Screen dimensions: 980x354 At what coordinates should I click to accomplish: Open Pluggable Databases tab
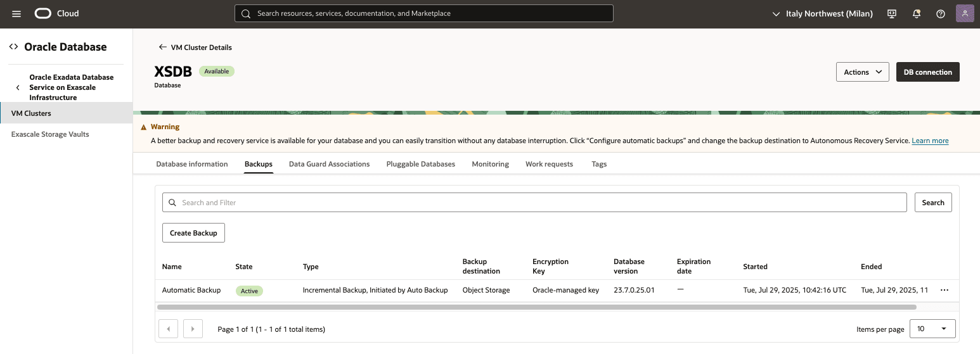click(x=421, y=164)
